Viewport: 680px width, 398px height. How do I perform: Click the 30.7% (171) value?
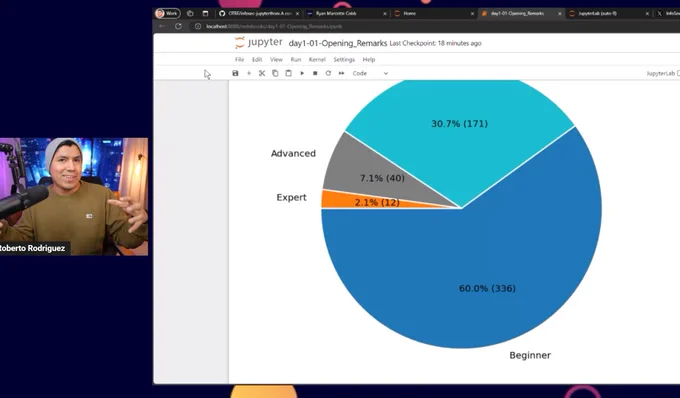tap(459, 124)
